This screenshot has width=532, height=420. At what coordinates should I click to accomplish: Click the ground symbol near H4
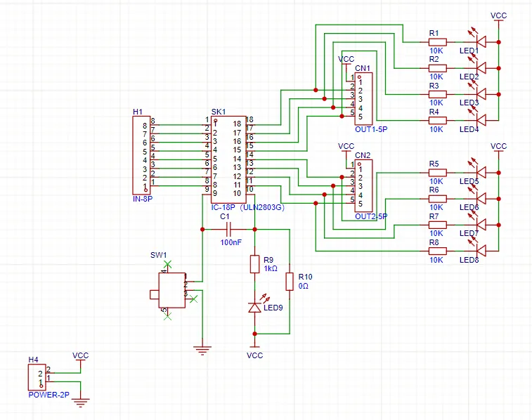pyautogui.click(x=81, y=402)
